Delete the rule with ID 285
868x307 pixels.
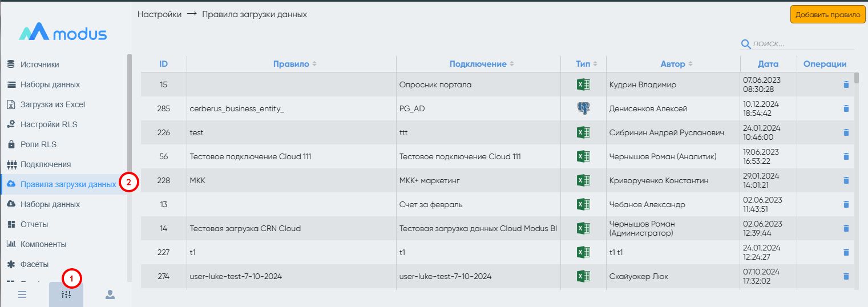[x=846, y=108]
